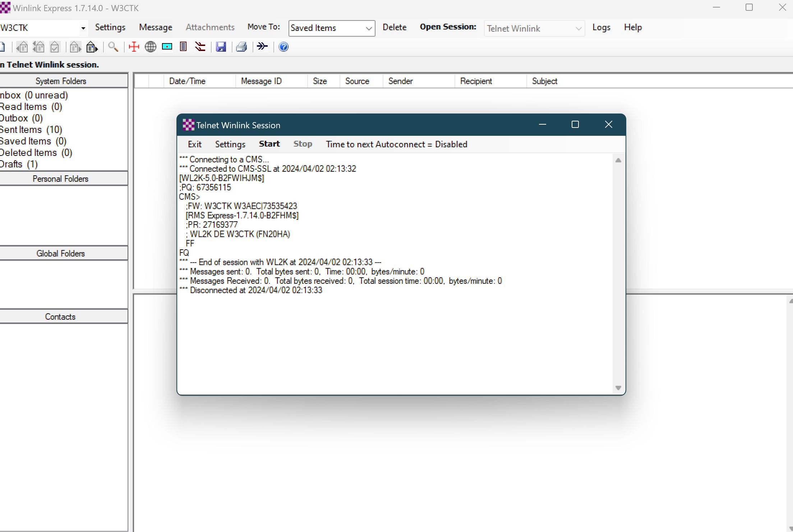Click Start in Telnet session window
The image size is (793, 532).
click(269, 144)
